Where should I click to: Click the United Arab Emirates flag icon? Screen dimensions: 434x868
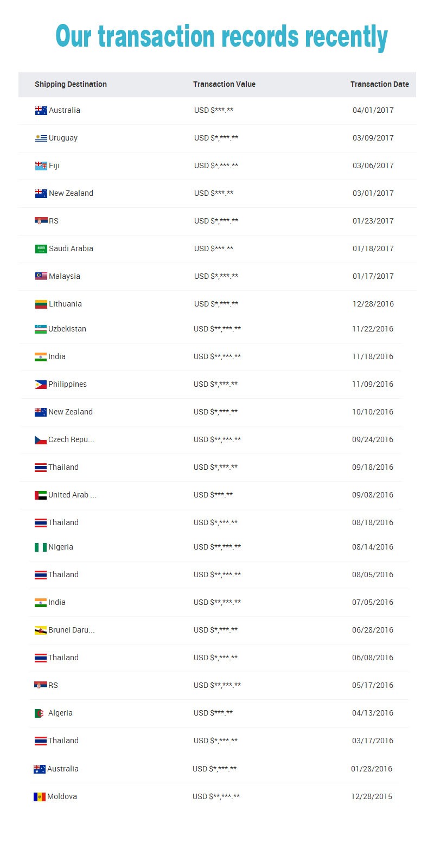[41, 495]
